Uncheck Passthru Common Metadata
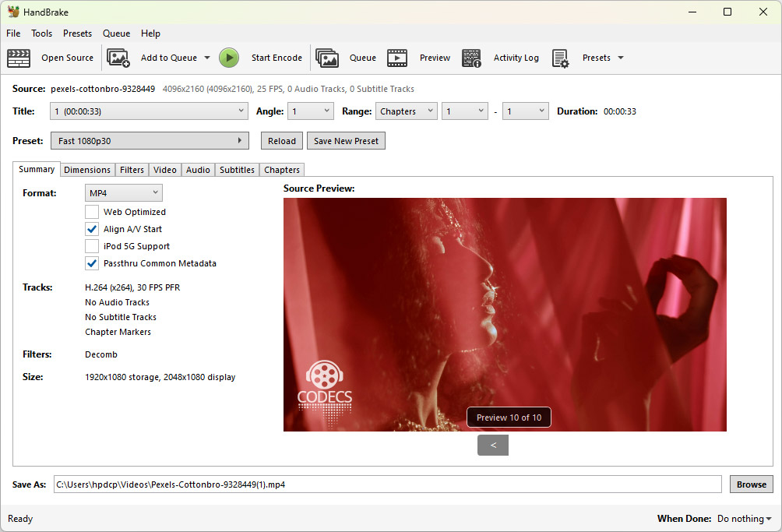The image size is (782, 532). click(x=92, y=263)
